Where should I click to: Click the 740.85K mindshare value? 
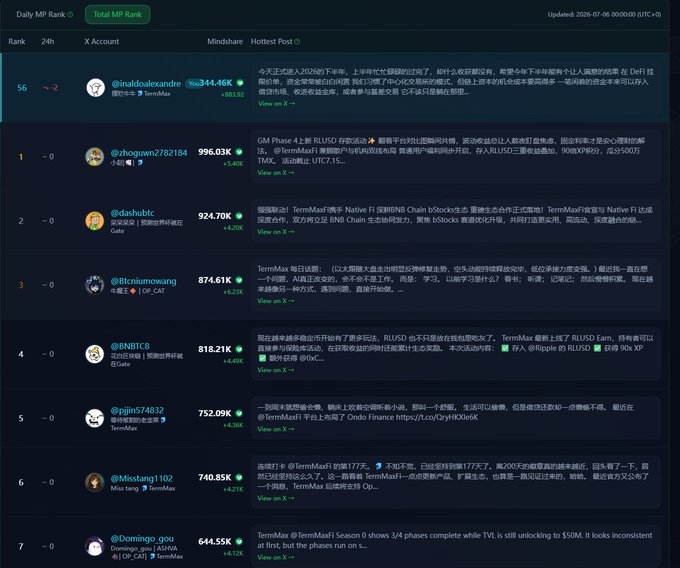click(215, 477)
